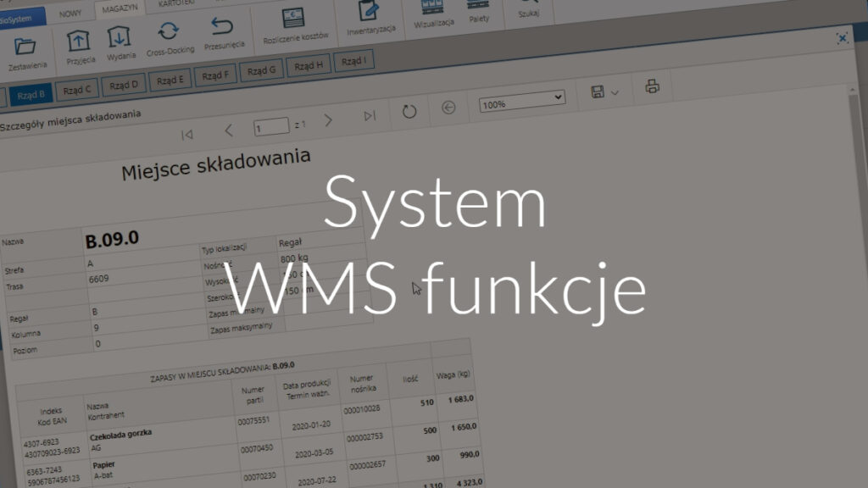Go to the previous report page
This screenshot has height=488, width=868.
(229, 130)
